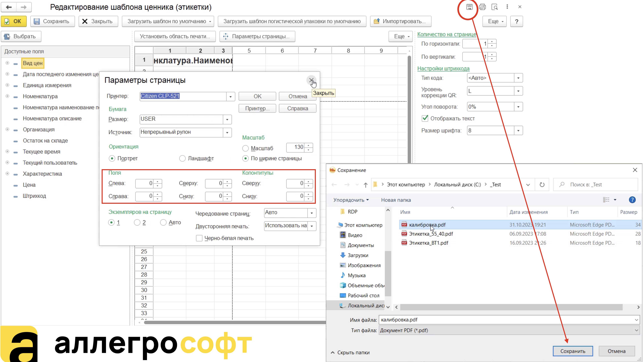This screenshot has width=644, height=362.
Task: Go up one folder in the Сохранение dialog
Action: [x=366, y=185]
